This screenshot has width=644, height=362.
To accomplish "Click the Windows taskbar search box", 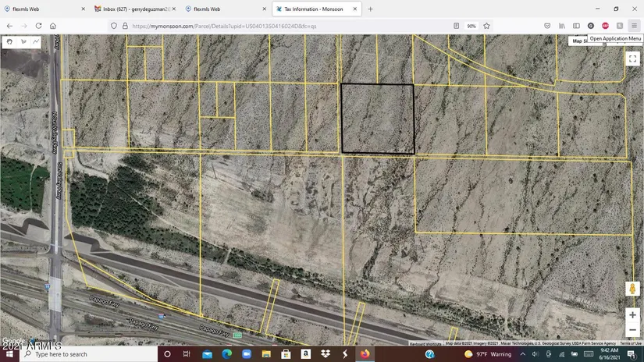I will 86,354.
